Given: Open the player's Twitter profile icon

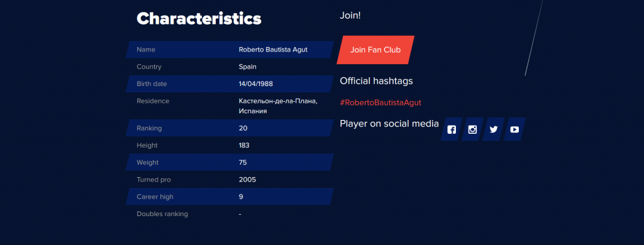Looking at the screenshot, I should click(x=493, y=129).
